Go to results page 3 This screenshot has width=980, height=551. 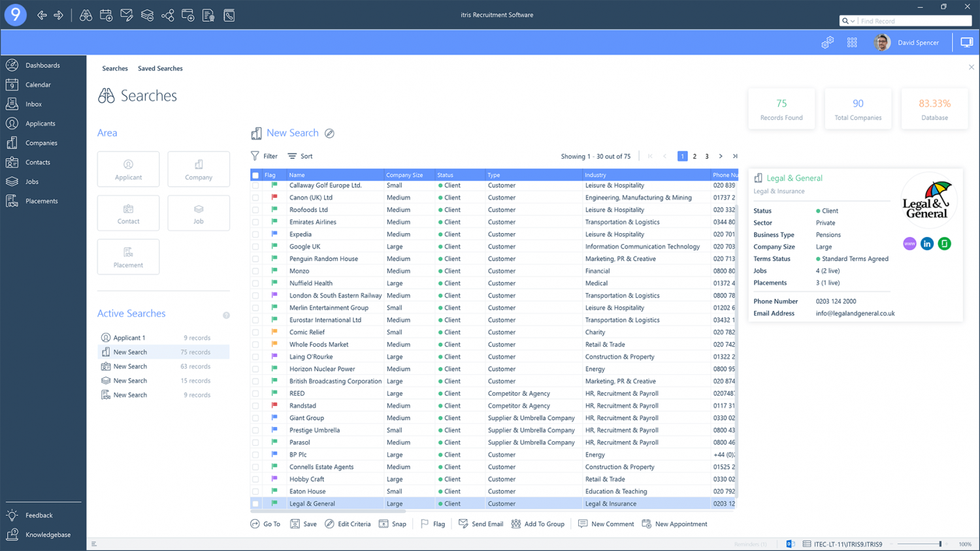click(x=707, y=156)
